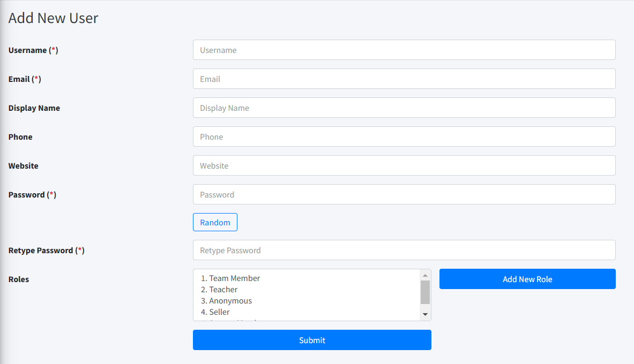
Task: Click the Roles list scroll-up arrow
Action: pyautogui.click(x=426, y=276)
